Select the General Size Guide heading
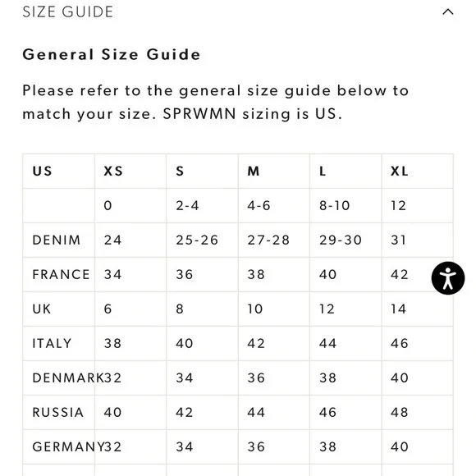The image size is (476, 476). coord(112,55)
